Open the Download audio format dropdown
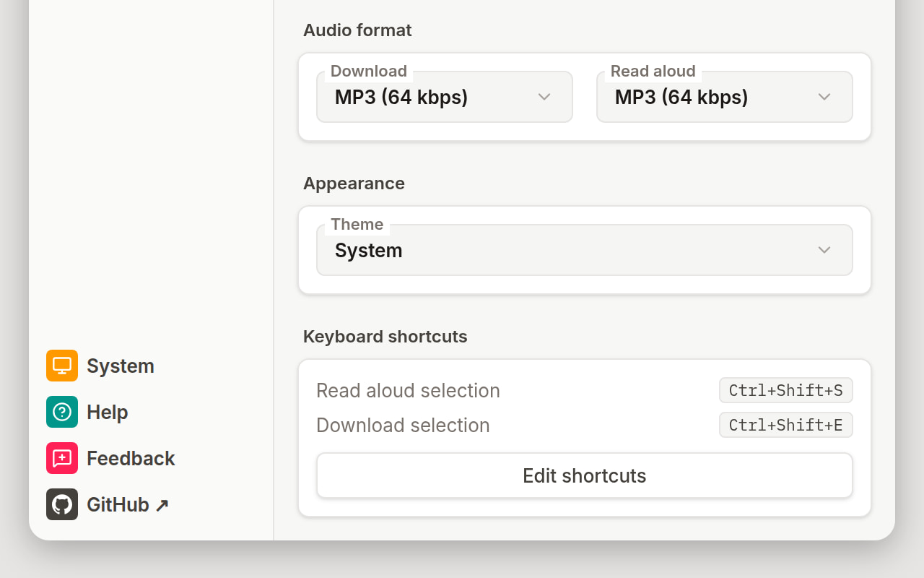 coord(445,97)
